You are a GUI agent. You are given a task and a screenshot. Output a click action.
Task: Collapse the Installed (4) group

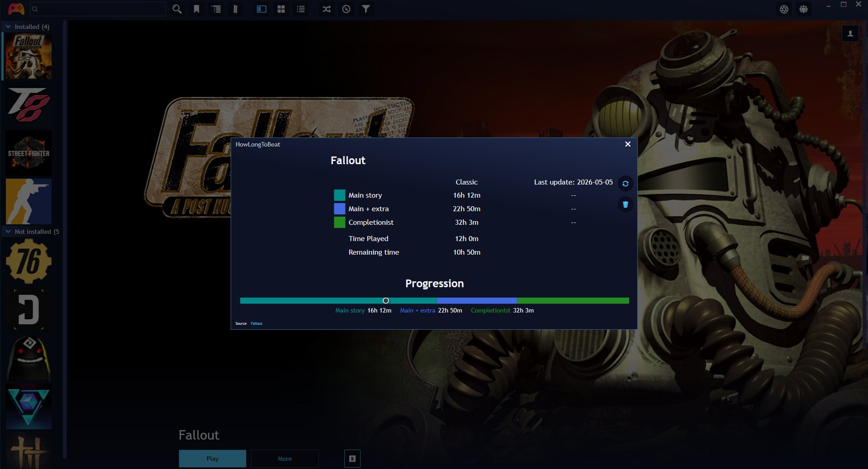[x=8, y=27]
